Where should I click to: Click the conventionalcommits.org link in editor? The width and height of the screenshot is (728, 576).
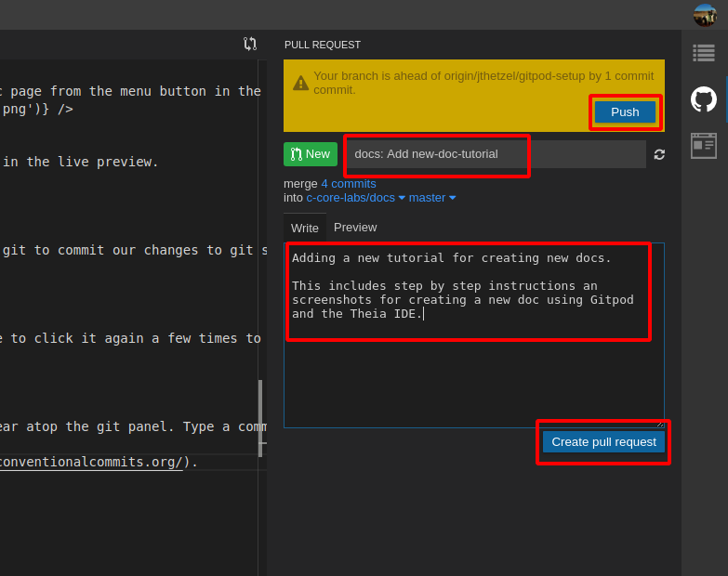[91, 462]
